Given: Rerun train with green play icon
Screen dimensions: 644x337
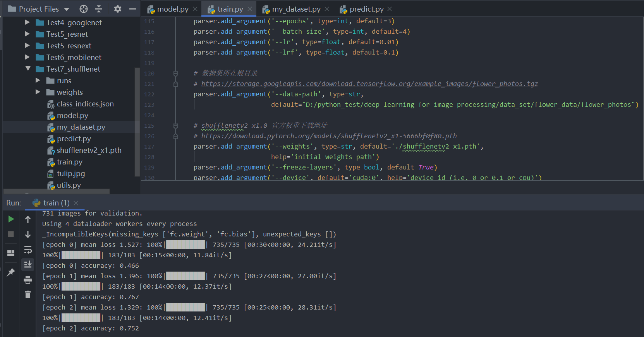Looking at the screenshot, I should click(x=11, y=219).
